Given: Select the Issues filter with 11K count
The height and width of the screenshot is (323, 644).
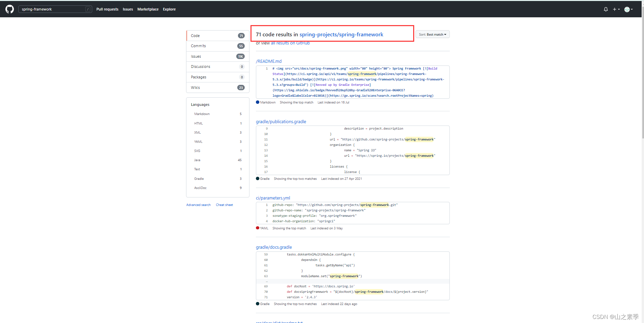Looking at the screenshot, I should 218,56.
